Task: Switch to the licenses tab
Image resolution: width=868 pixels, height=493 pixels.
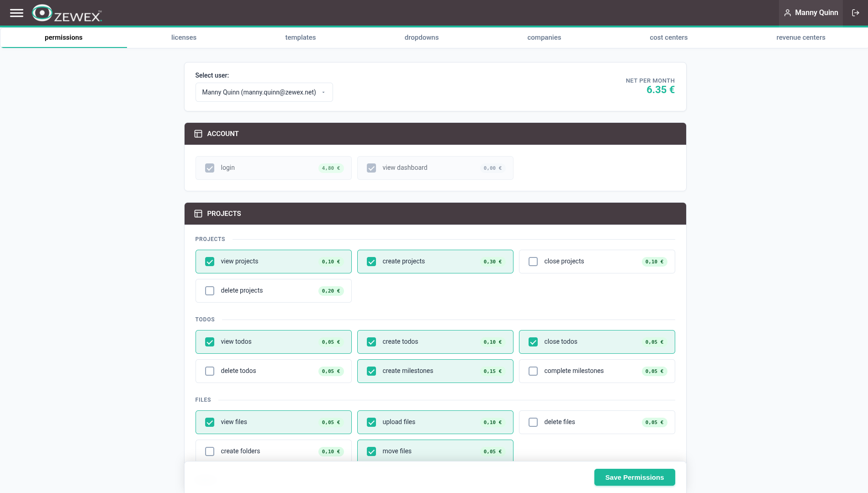Action: (184, 37)
